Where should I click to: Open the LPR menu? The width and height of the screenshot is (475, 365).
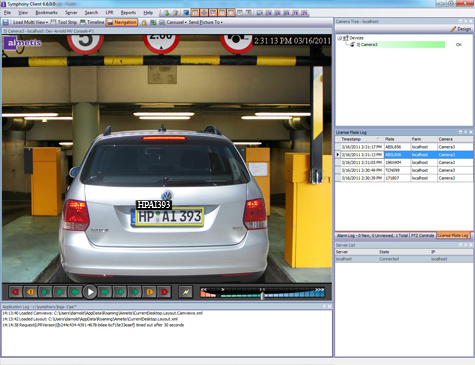[109, 13]
